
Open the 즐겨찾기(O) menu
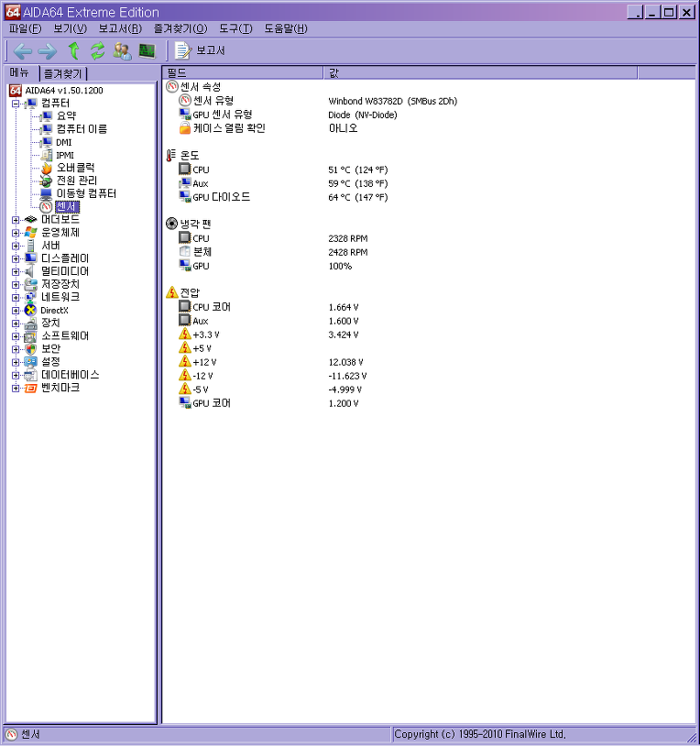(x=180, y=28)
